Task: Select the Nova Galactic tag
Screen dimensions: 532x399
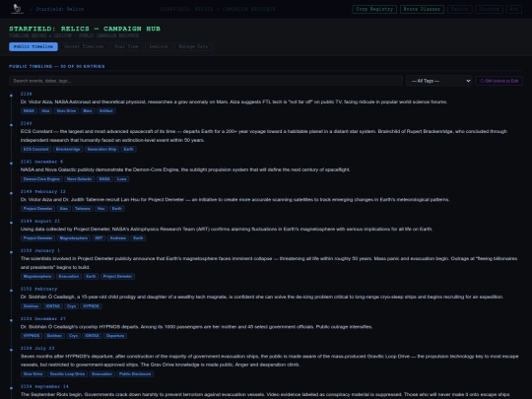Action: (x=79, y=179)
